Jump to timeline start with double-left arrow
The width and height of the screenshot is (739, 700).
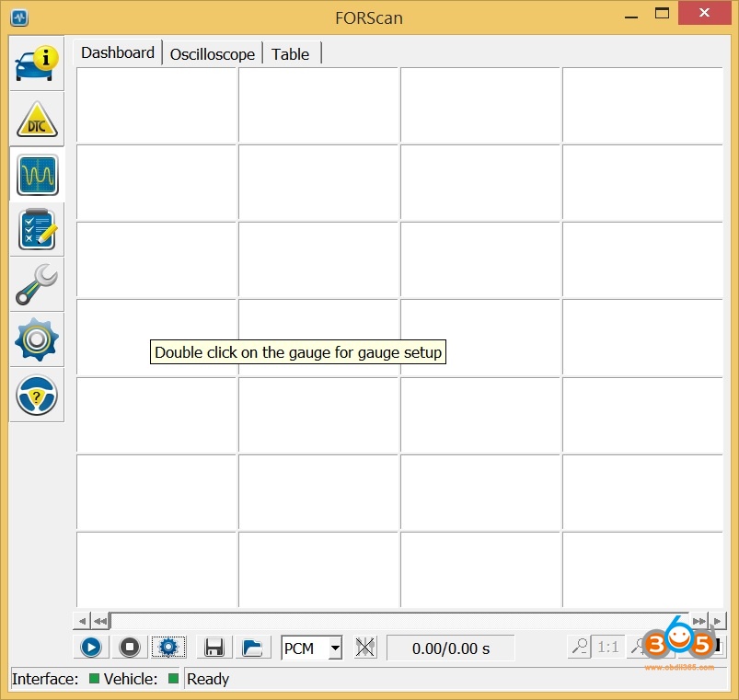pos(99,621)
